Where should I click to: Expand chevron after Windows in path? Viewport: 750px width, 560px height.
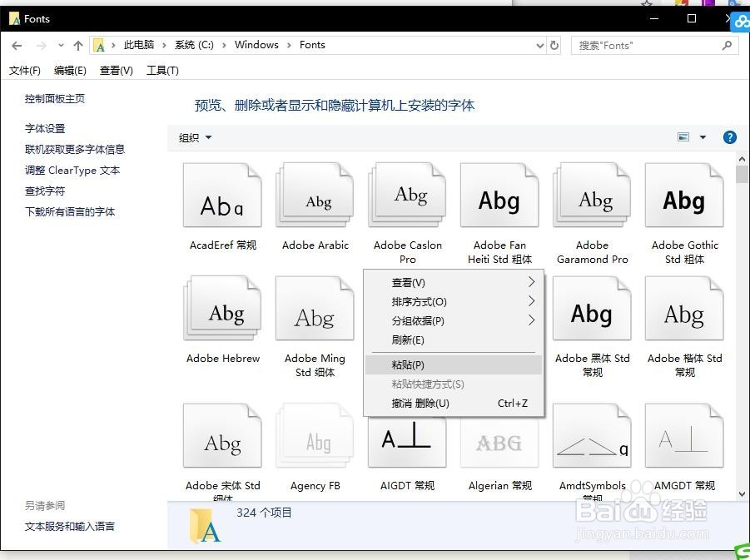point(289,46)
